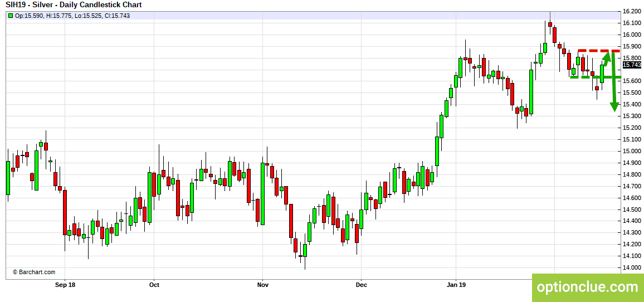Click the 15.100 price axis label
This screenshot has height=302, width=644.
coord(632,140)
